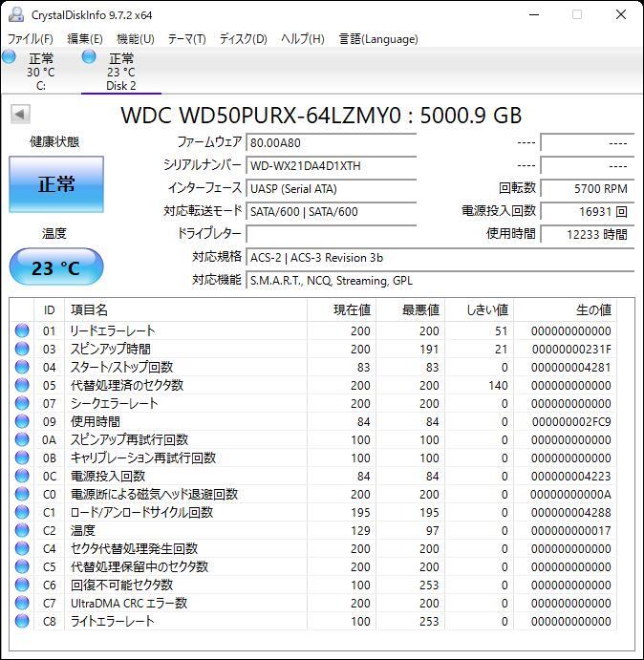Click status orb for C8 ライトエラーレート
644x660 pixels.
click(22, 621)
